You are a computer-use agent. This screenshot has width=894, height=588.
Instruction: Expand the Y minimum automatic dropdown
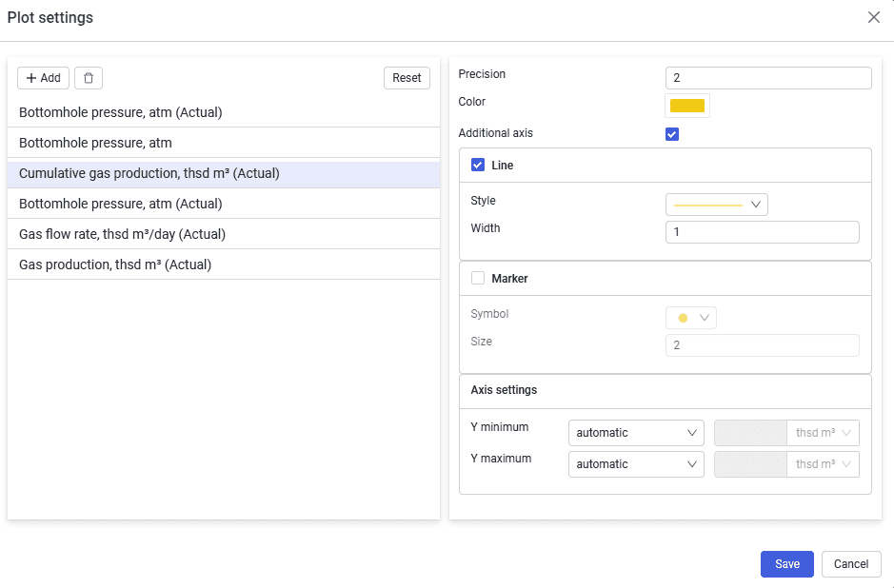pos(636,433)
